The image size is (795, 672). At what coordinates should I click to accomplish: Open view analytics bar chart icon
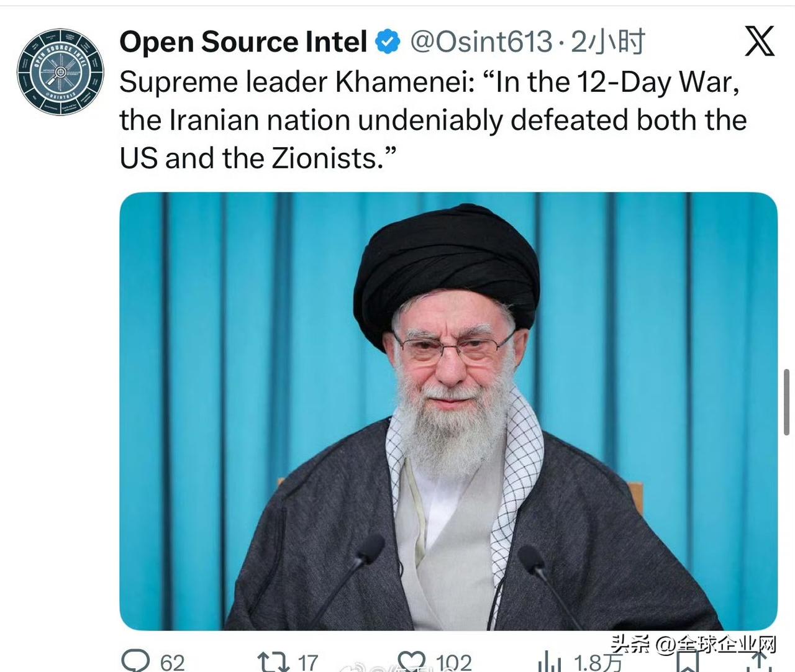pos(549,661)
